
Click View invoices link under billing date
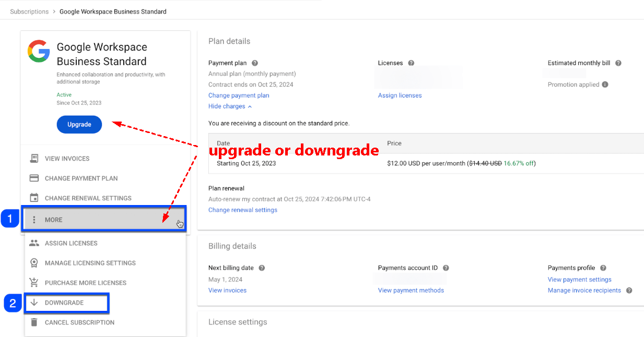coord(227,291)
